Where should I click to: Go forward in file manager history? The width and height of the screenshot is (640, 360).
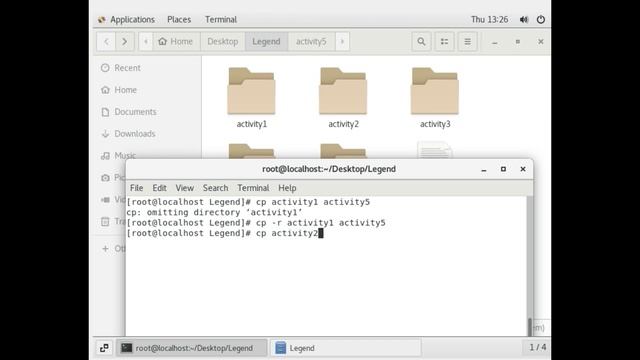124,42
